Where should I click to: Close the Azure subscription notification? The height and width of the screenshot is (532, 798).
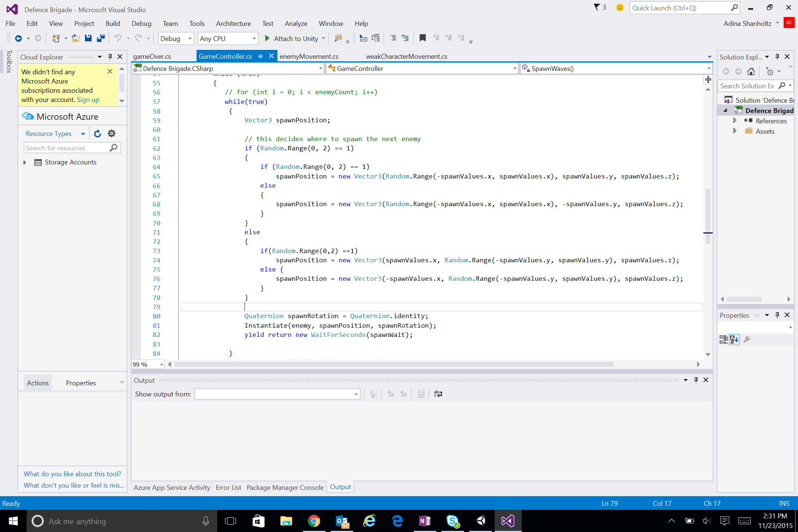point(110,71)
